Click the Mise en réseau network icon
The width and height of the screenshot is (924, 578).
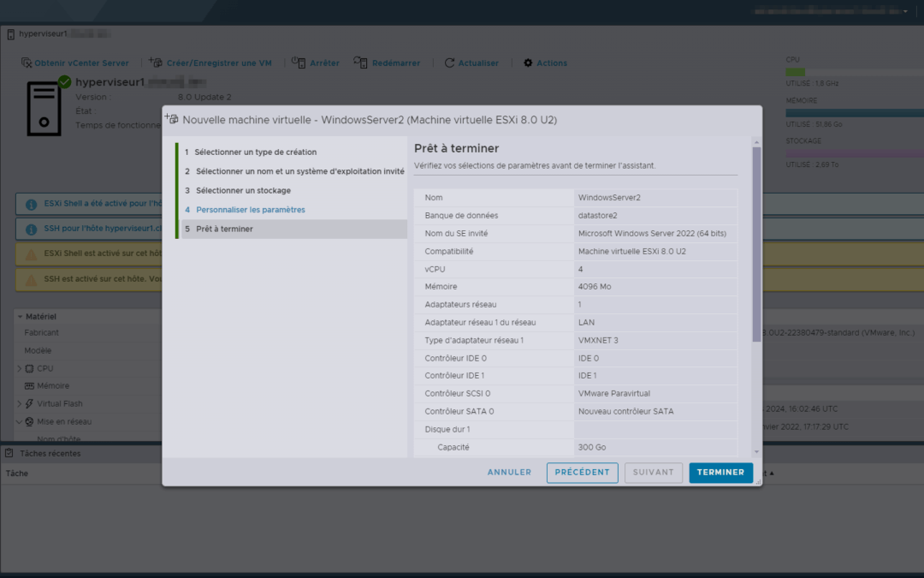pos(29,421)
